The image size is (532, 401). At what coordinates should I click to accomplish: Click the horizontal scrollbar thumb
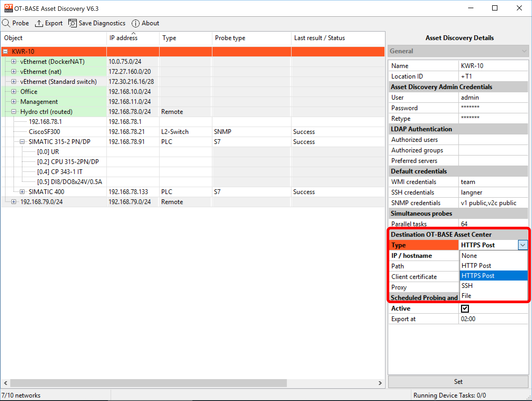click(148, 383)
